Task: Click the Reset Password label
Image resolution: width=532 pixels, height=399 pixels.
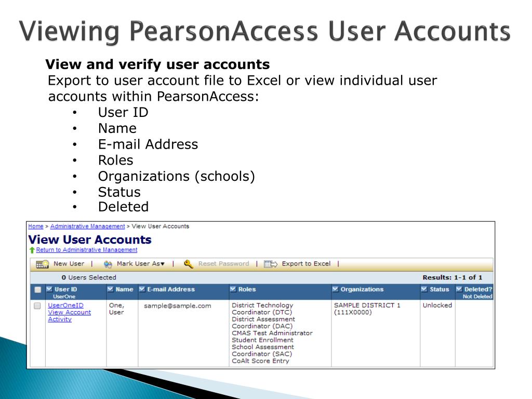Action: (x=223, y=263)
